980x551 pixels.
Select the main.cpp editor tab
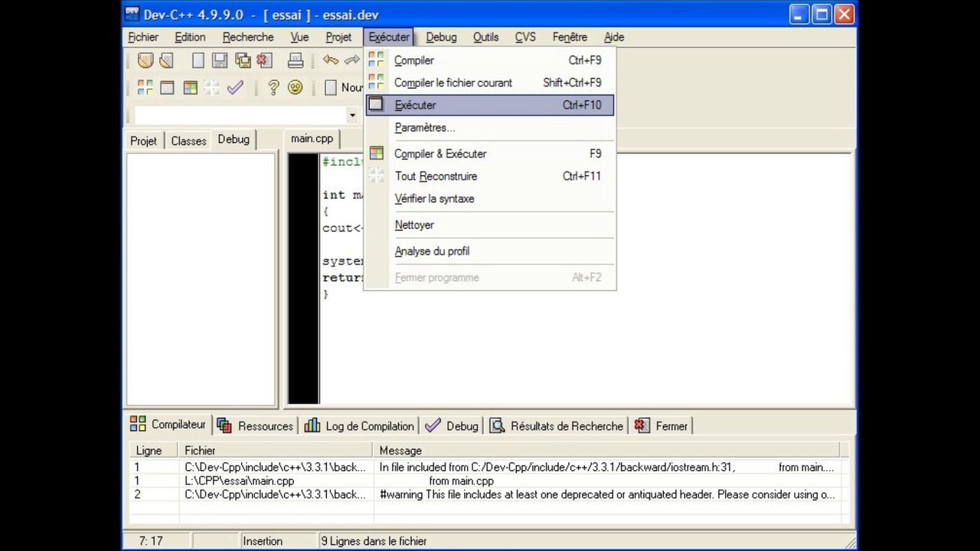312,139
